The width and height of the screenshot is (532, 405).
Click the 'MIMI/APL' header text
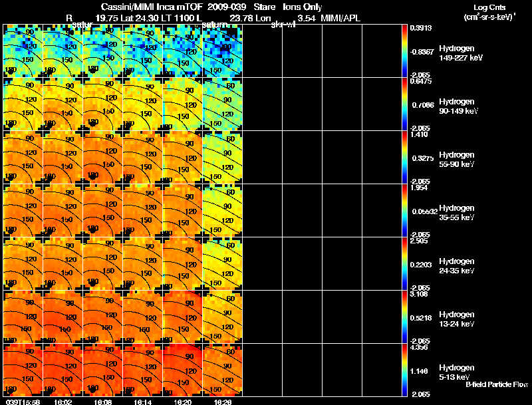click(340, 18)
